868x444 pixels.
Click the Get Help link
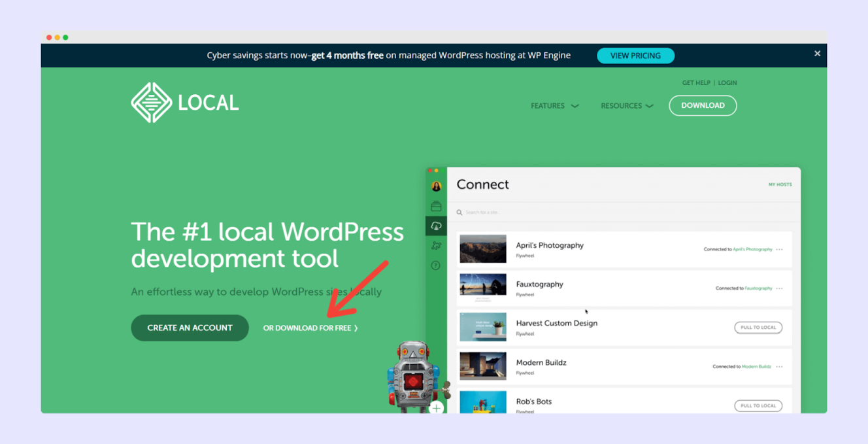tap(696, 83)
